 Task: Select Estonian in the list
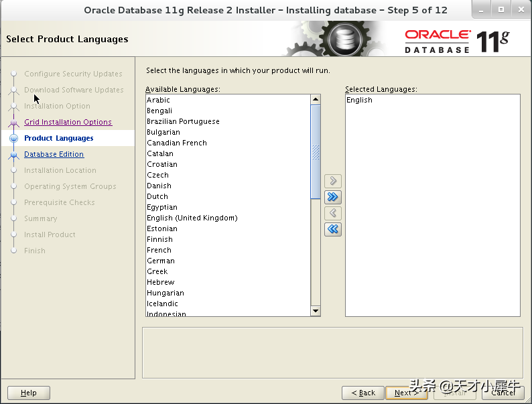(x=228, y=228)
